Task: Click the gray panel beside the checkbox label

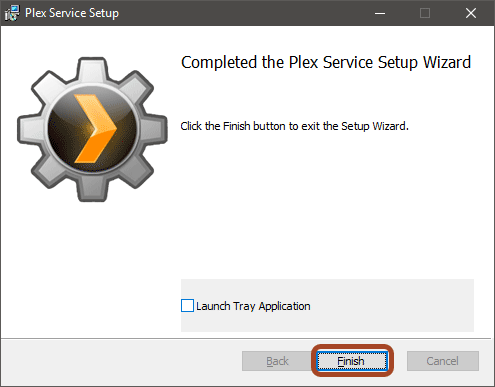Action: [x=392, y=306]
